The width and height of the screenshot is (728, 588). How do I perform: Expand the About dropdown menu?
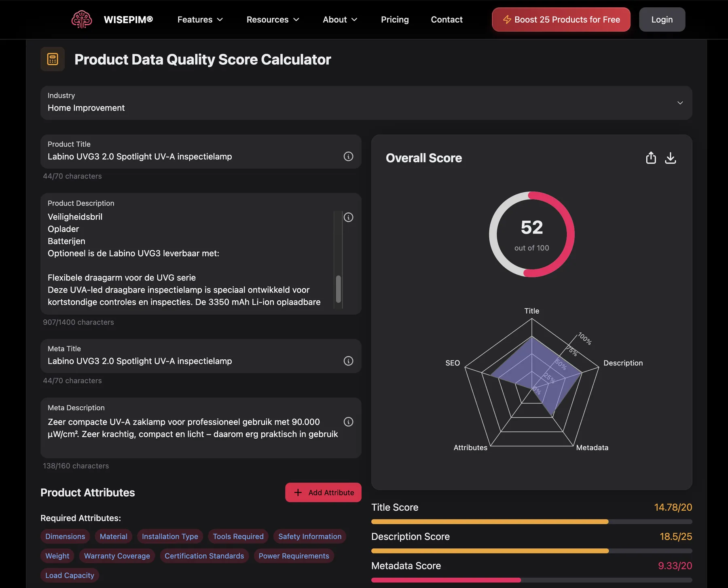pos(340,19)
